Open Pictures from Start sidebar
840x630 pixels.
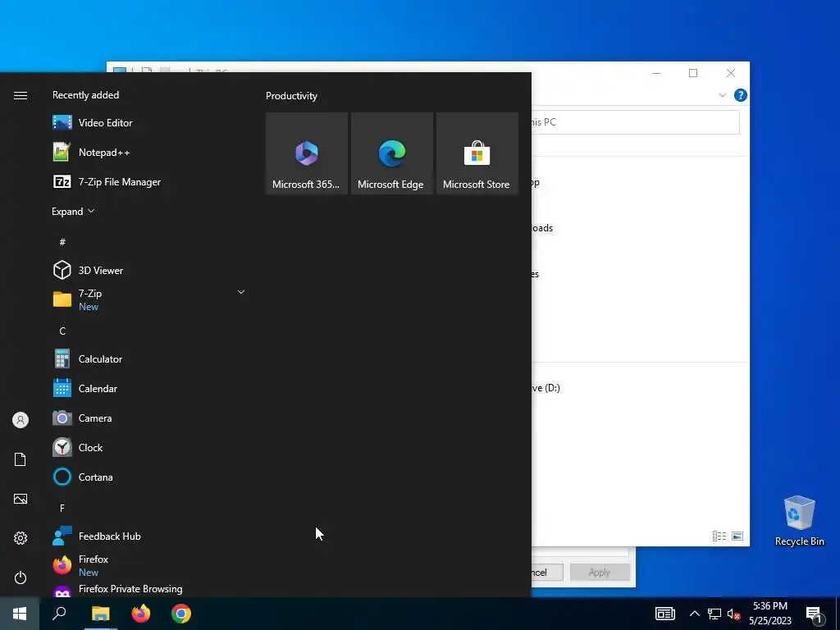tap(21, 499)
